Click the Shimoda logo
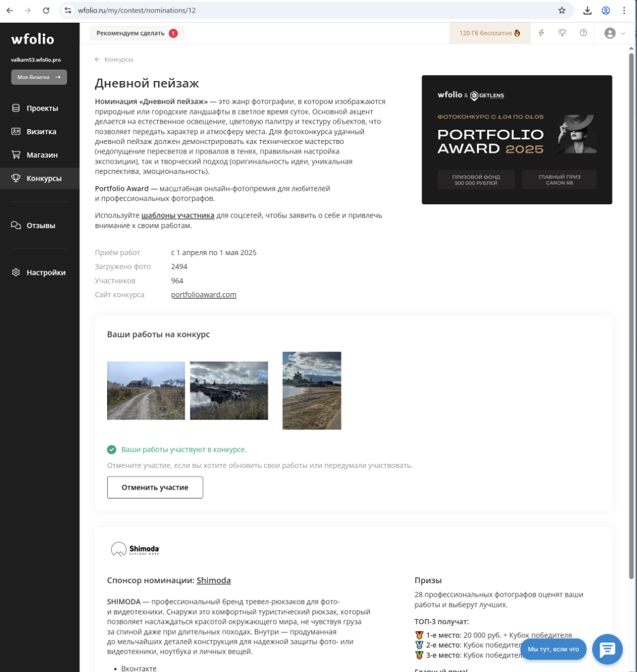 coord(135,549)
